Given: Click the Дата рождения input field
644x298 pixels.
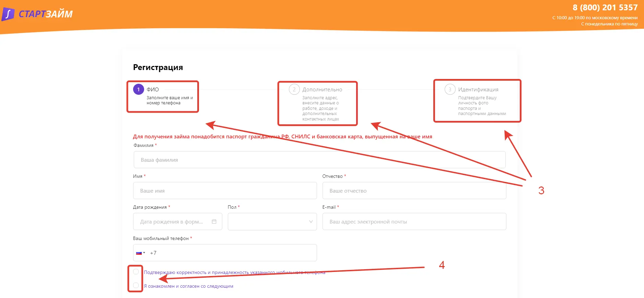Looking at the screenshot, I should (178, 221).
